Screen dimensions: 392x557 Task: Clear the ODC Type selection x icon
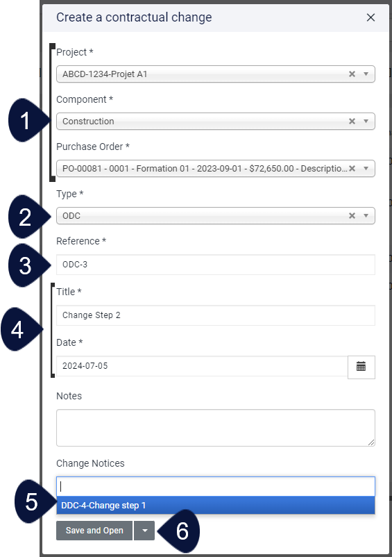coord(352,215)
